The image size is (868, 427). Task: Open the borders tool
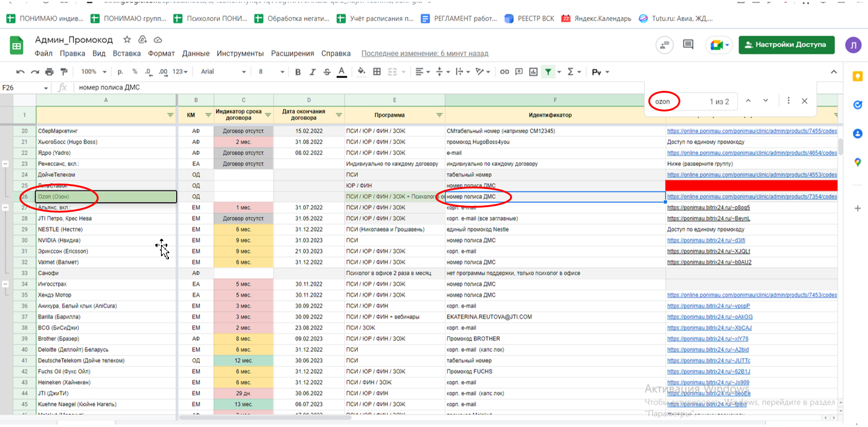tap(376, 71)
